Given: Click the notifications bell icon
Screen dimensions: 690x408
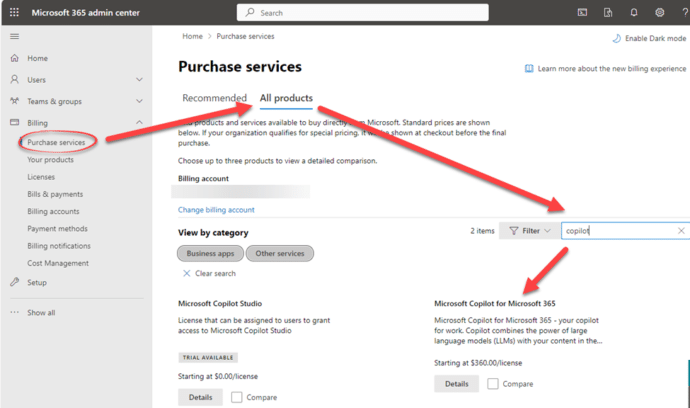Looking at the screenshot, I should tap(634, 13).
